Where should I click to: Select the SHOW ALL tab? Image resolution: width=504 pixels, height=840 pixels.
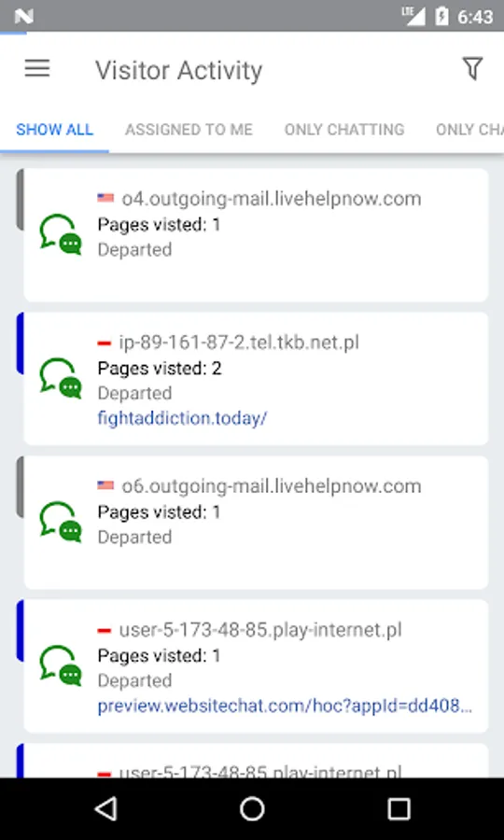tap(55, 130)
